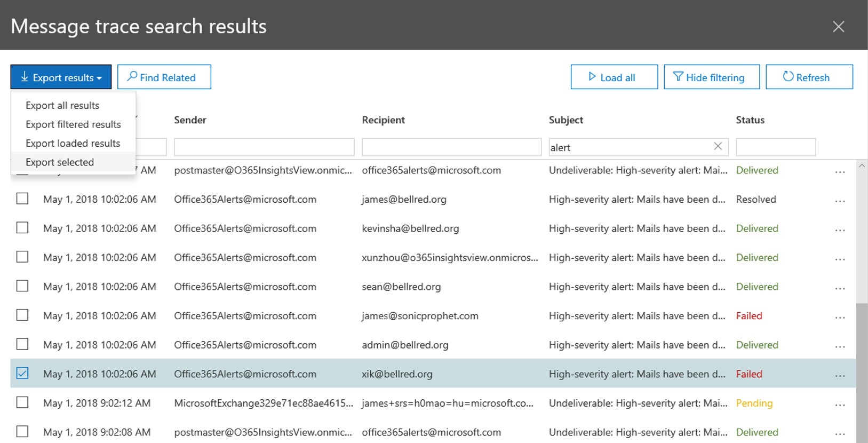The height and width of the screenshot is (443, 868).
Task: Check the box for james@bellred.org message
Action: pyautogui.click(x=22, y=199)
